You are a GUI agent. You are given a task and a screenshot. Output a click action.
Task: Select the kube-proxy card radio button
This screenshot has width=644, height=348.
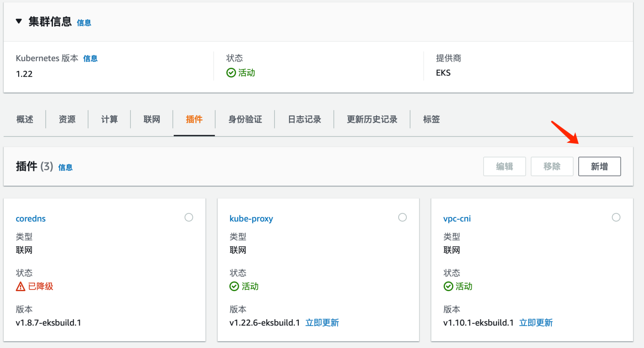[402, 217]
